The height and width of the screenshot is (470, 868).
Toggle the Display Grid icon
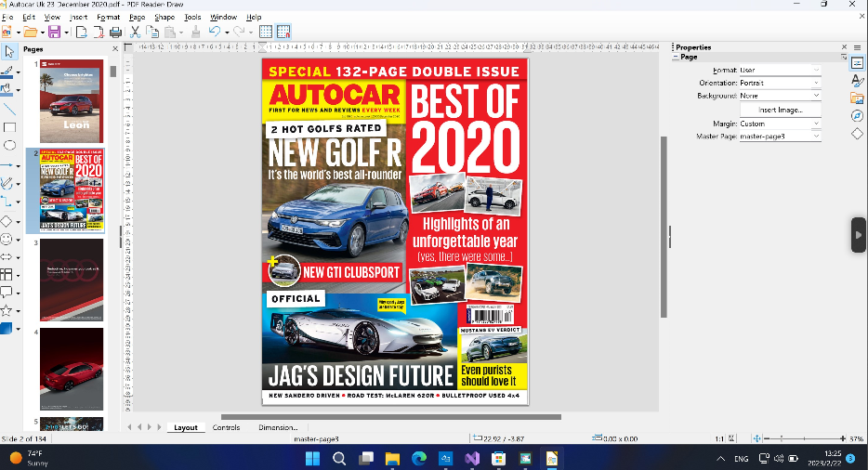[x=266, y=32]
